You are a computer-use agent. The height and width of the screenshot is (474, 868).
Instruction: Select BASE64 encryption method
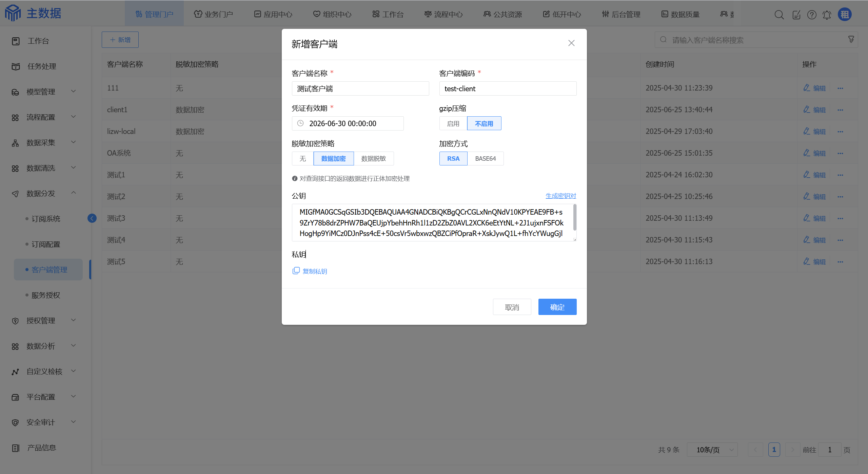485,159
